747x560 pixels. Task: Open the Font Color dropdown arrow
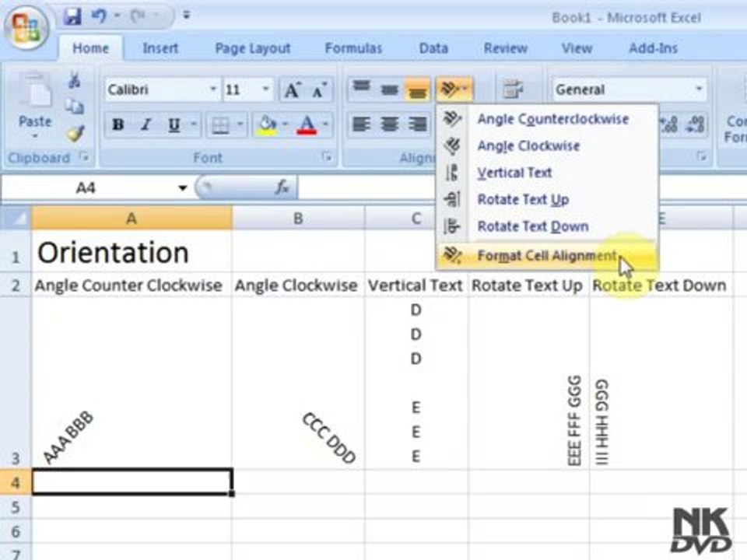tap(326, 124)
